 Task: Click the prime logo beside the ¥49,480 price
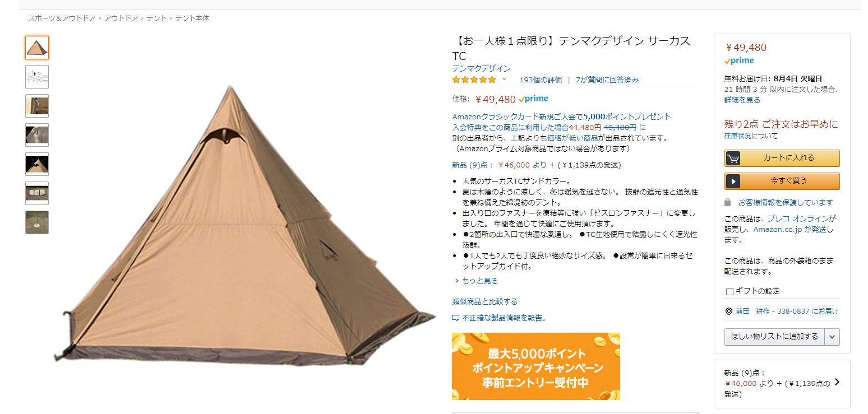pos(533,99)
